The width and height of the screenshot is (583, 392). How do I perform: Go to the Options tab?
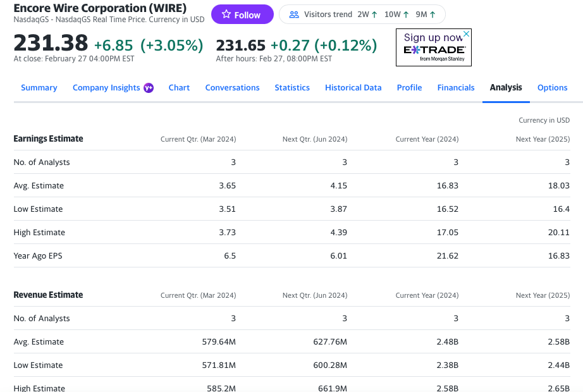tap(552, 88)
